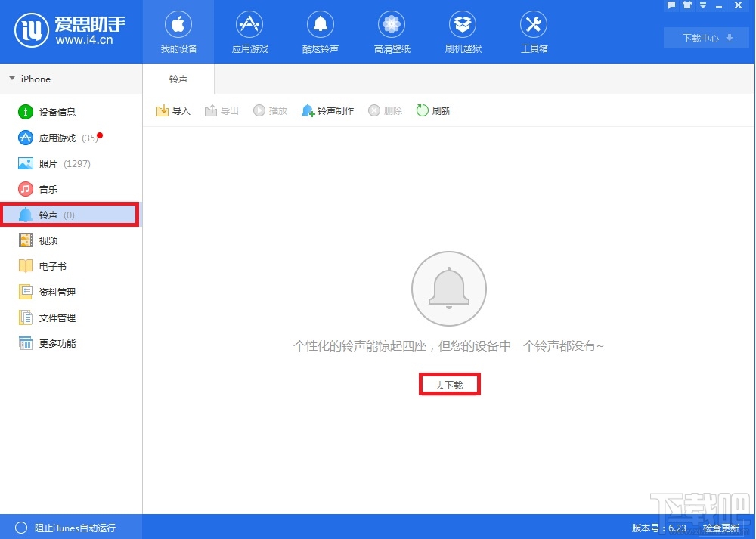Select the 铃声制作 ringtone maker tool
Viewport: 756px width, 539px height.
coord(327,110)
